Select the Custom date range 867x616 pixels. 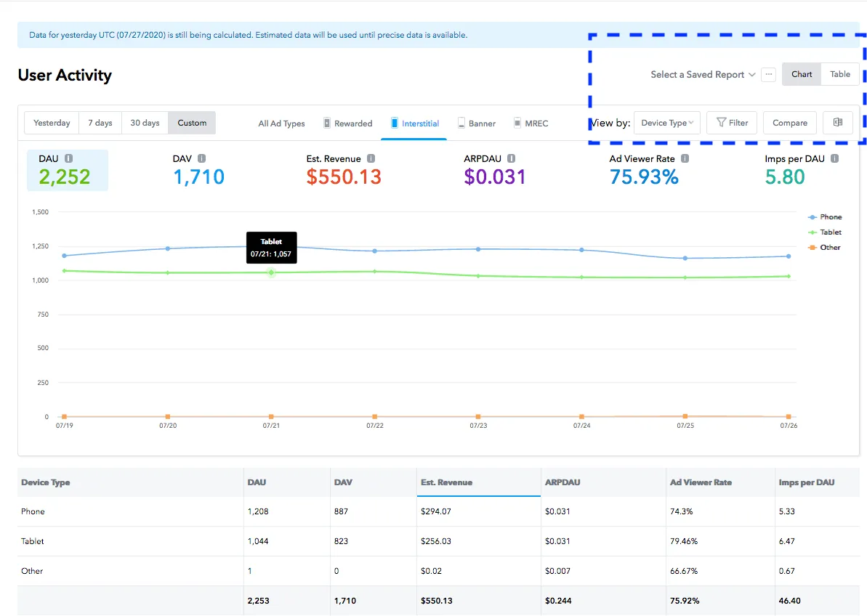click(192, 123)
